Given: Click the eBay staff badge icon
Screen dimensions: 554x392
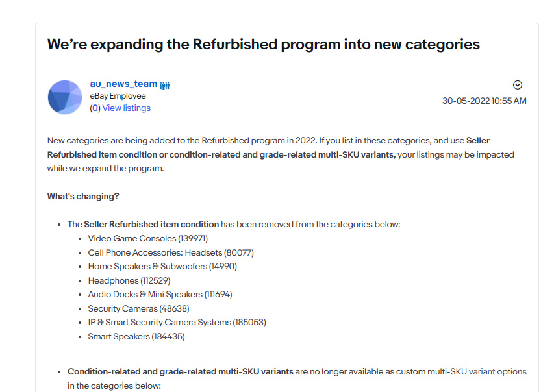Looking at the screenshot, I should click(165, 86).
